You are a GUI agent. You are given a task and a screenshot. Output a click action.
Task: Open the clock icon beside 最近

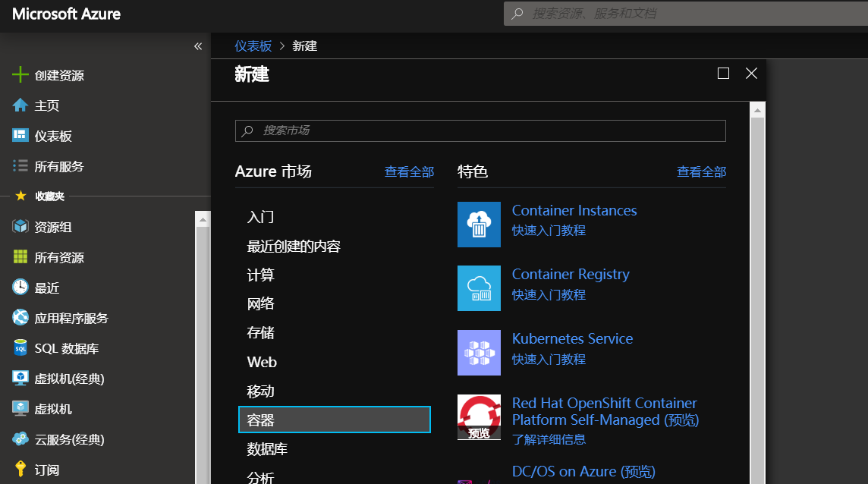pos(20,287)
